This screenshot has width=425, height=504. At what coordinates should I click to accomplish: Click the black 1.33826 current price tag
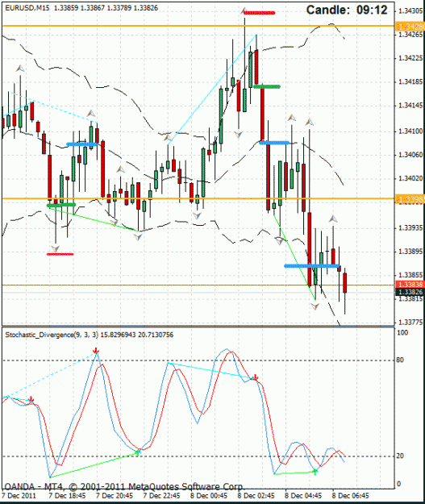point(410,292)
